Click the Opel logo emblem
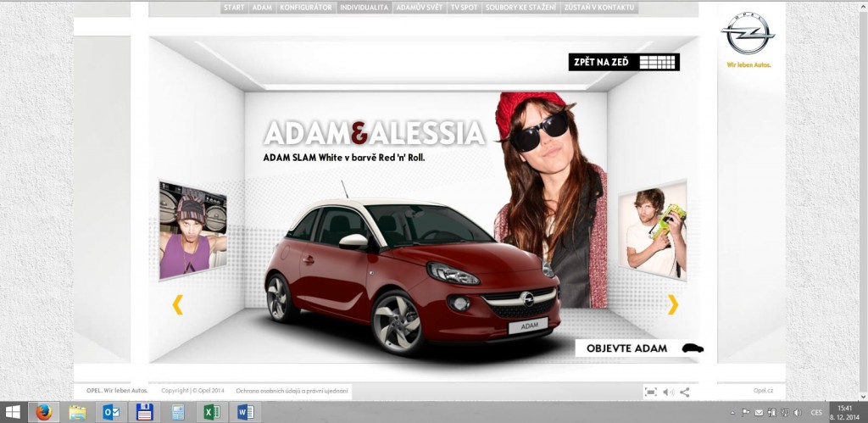This screenshot has width=868, height=423. [748, 34]
